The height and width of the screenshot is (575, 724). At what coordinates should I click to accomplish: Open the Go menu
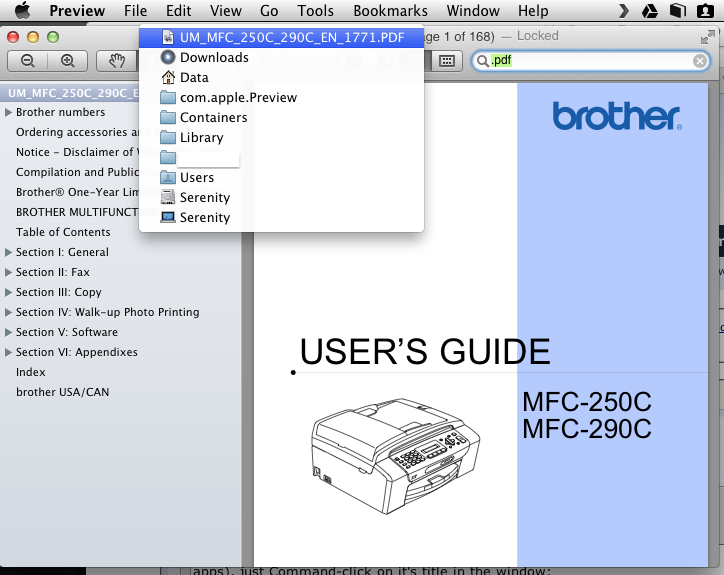tap(269, 11)
